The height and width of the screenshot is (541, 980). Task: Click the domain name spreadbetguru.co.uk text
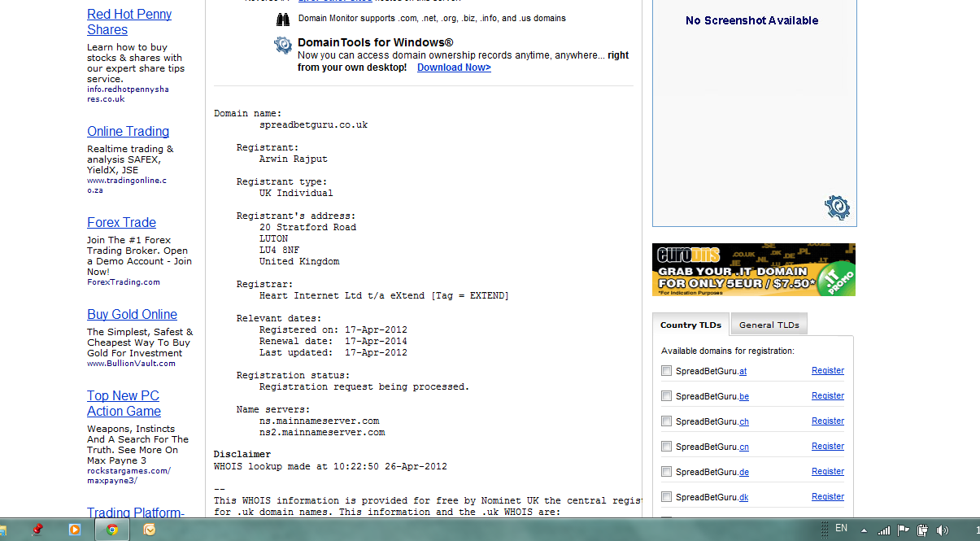[x=313, y=124]
